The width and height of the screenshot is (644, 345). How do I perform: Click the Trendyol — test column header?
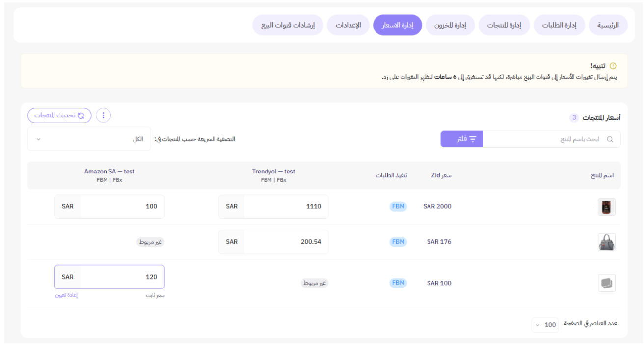pyautogui.click(x=273, y=172)
